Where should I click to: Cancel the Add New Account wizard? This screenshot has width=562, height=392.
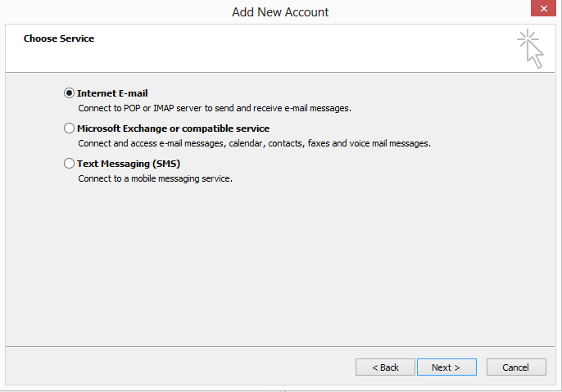516,367
